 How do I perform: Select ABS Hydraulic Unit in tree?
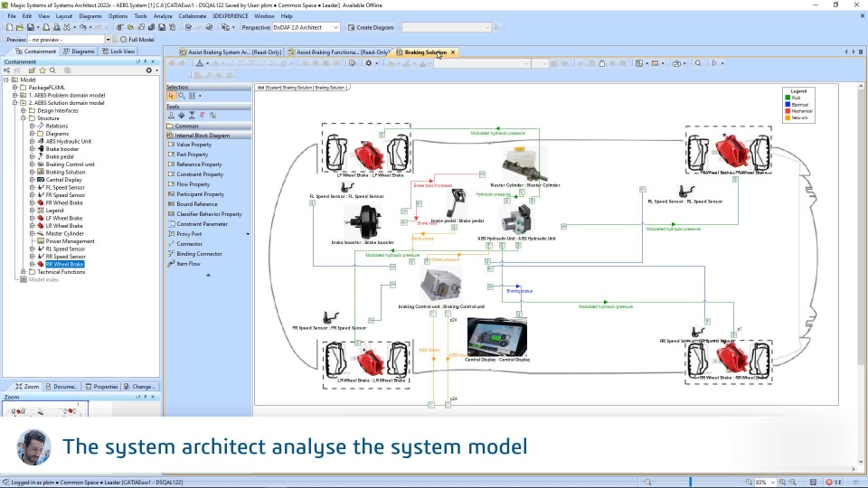68,141
